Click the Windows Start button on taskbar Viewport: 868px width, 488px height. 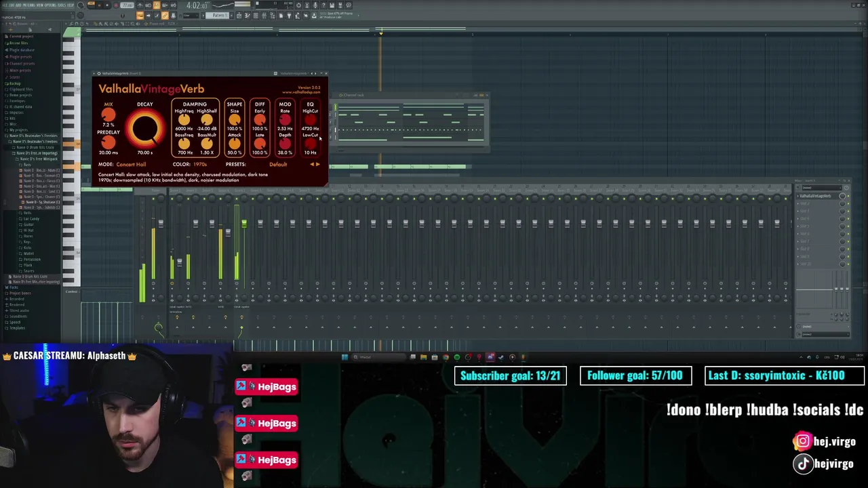(344, 357)
